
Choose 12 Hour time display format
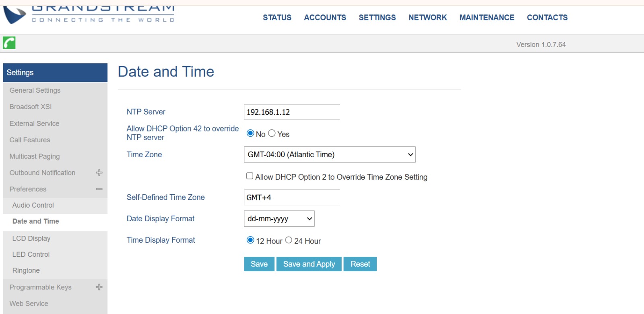coord(250,240)
